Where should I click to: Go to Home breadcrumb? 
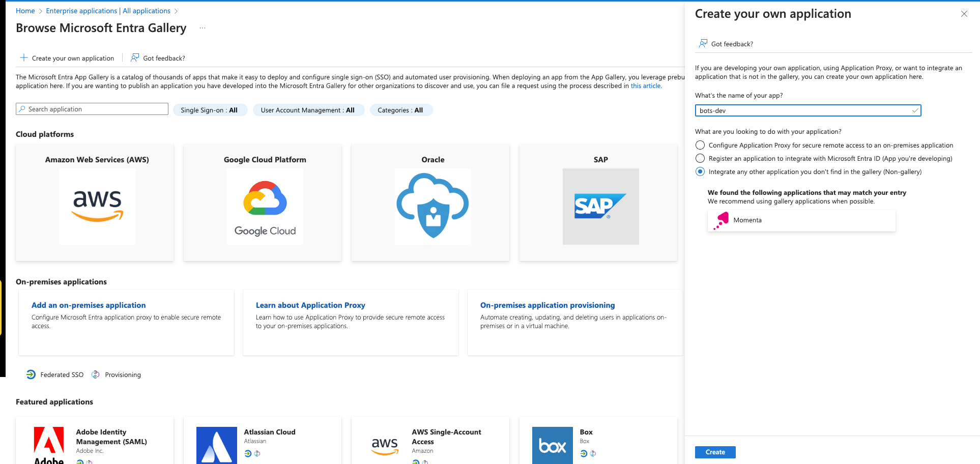(25, 11)
